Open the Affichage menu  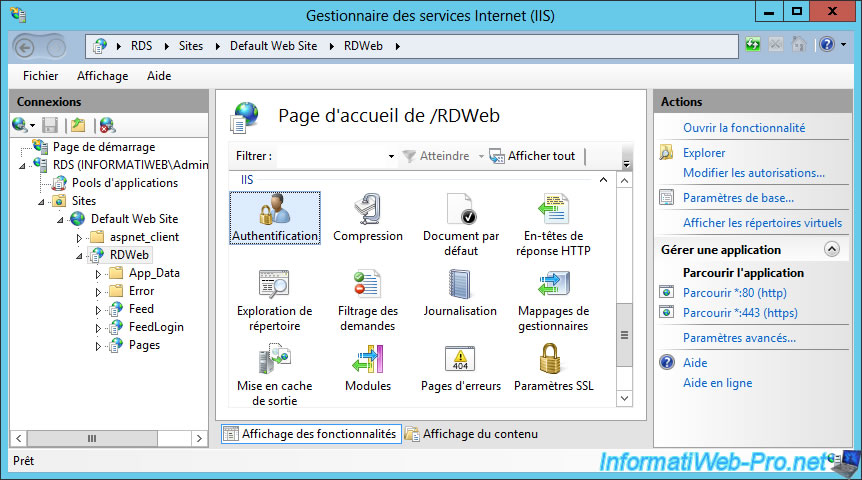(x=102, y=76)
